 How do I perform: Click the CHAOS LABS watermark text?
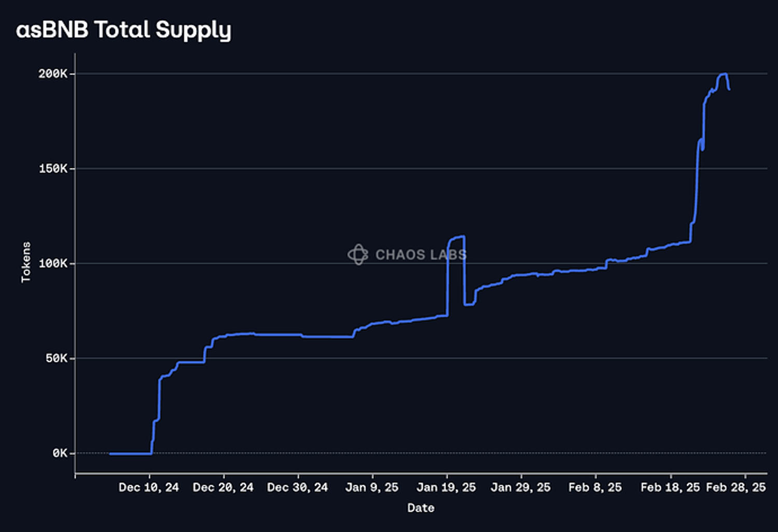[x=421, y=255]
